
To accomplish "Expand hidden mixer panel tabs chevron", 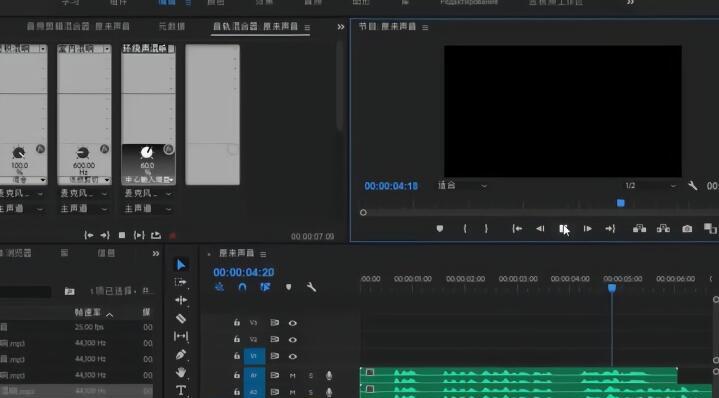I will coord(341,27).
